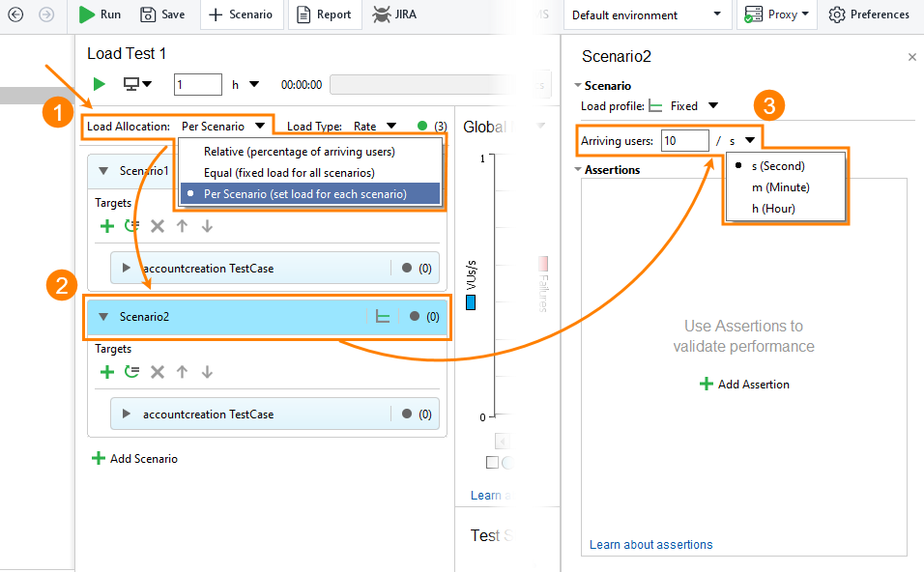Collapse the Scenario2 section
This screenshot has width=924, height=572.
tap(103, 316)
